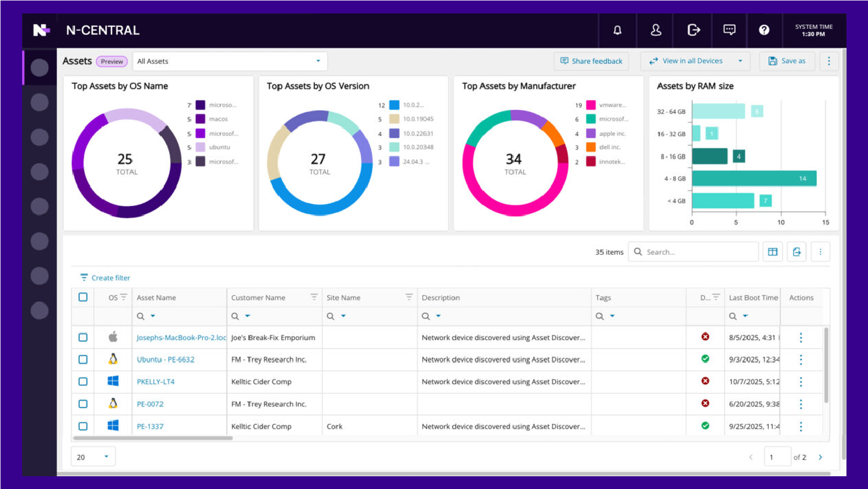The width and height of the screenshot is (868, 489).
Task: Tick the checkbox for Josephs-MacBook-Pro-2 row
Action: (83, 337)
